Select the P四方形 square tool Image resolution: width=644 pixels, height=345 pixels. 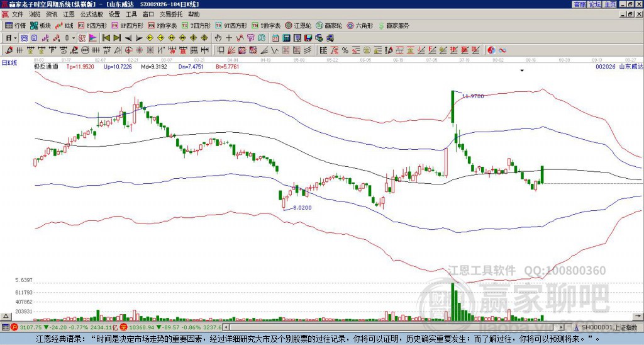(x=92, y=26)
